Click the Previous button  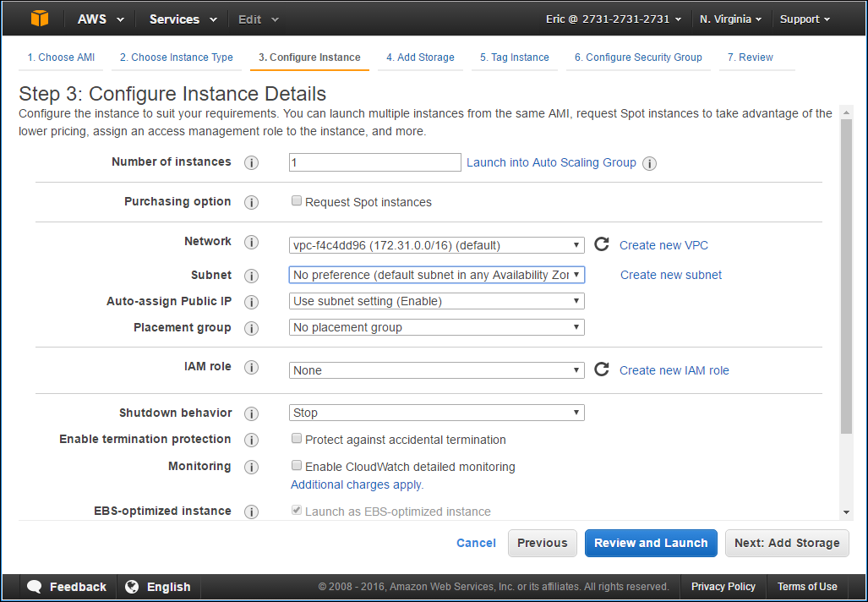543,544
